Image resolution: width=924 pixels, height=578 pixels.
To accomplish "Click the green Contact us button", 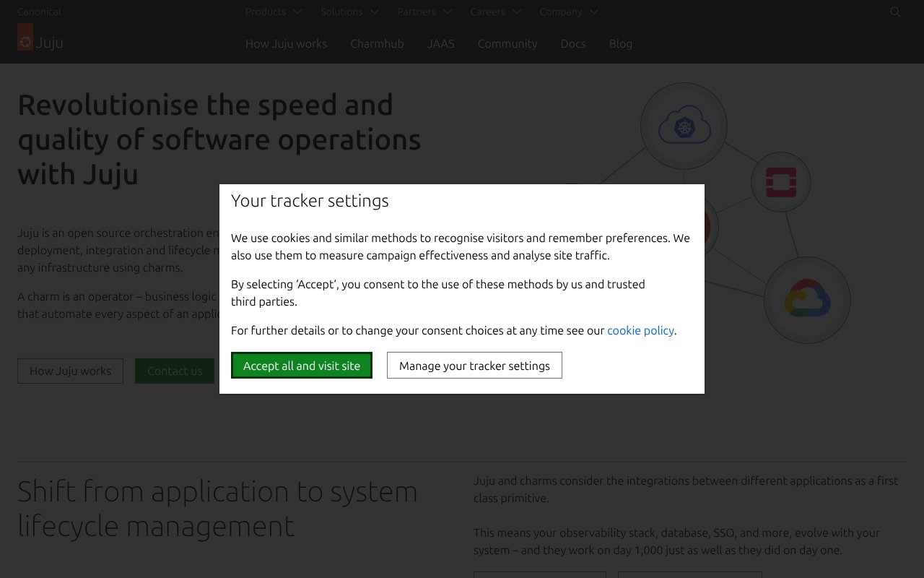I will pyautogui.click(x=175, y=371).
